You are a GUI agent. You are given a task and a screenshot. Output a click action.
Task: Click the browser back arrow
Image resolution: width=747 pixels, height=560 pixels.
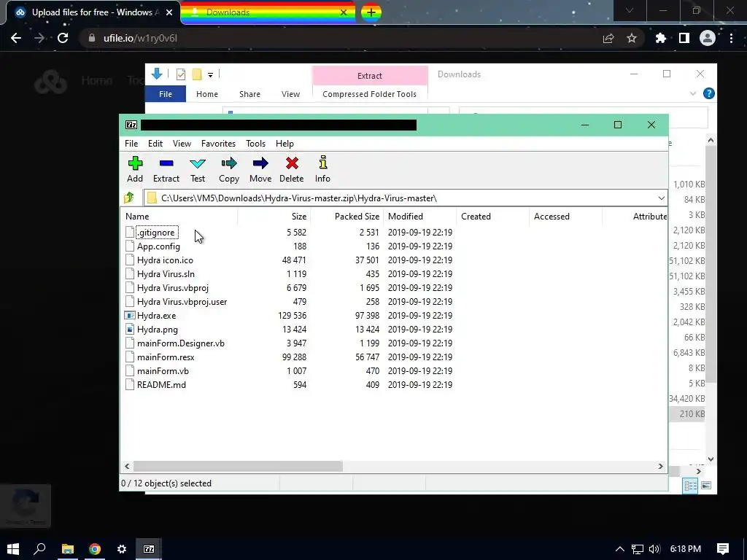pos(16,38)
